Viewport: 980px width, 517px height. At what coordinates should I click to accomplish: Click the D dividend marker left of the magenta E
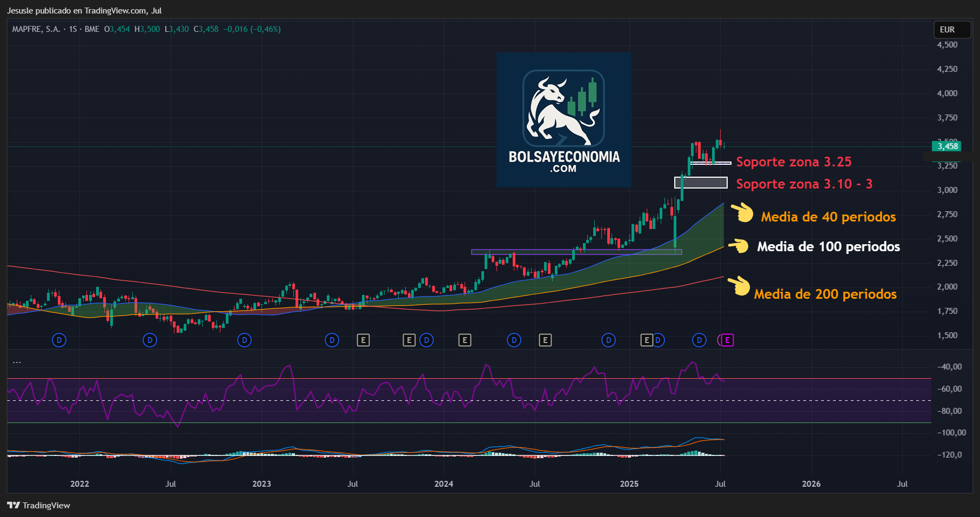point(699,340)
